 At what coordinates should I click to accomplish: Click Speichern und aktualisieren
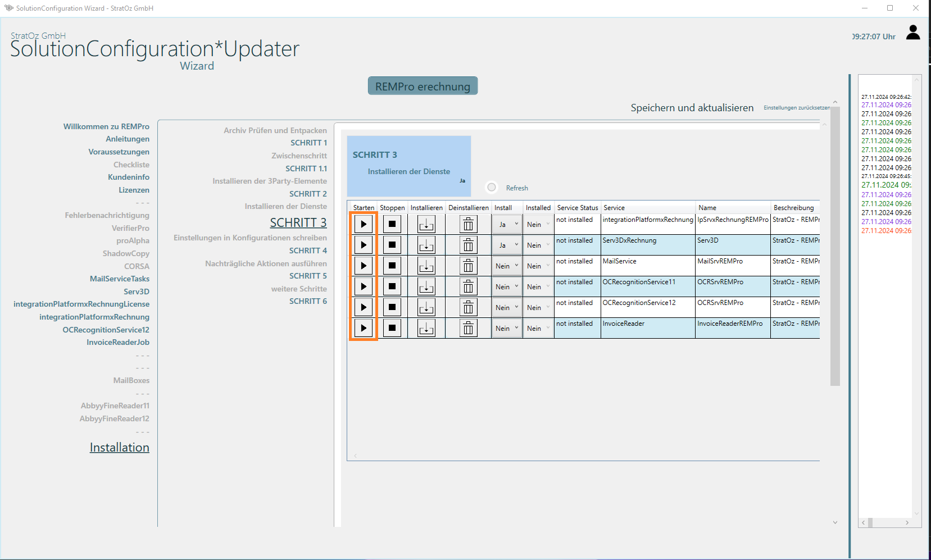coord(692,108)
